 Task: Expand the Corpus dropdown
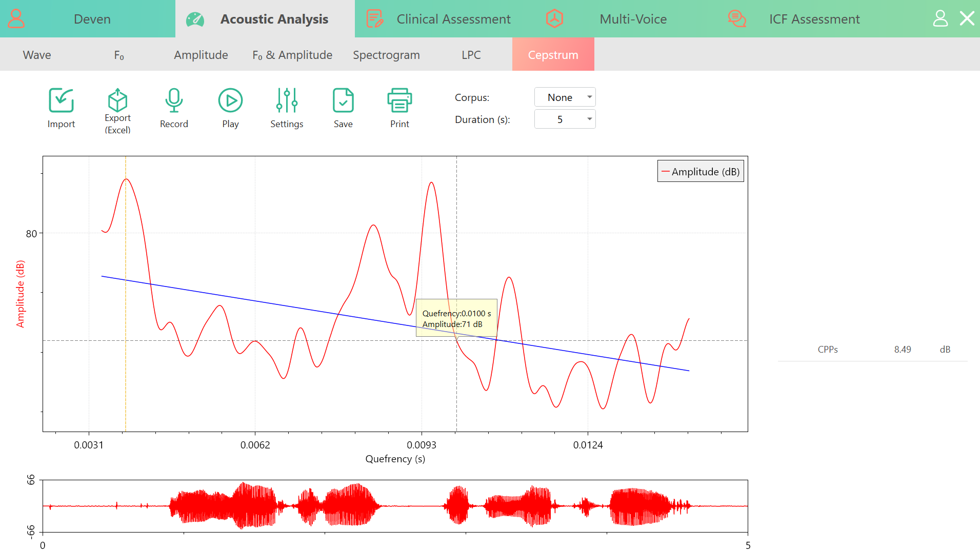(565, 97)
